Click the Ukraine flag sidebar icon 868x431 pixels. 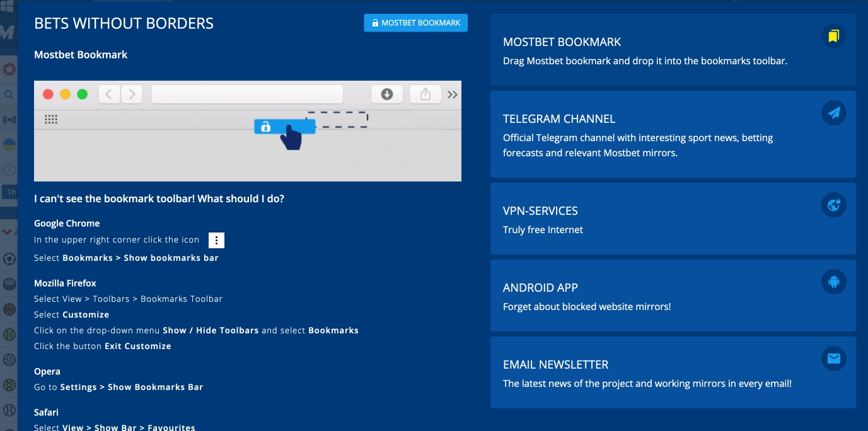coord(9,144)
